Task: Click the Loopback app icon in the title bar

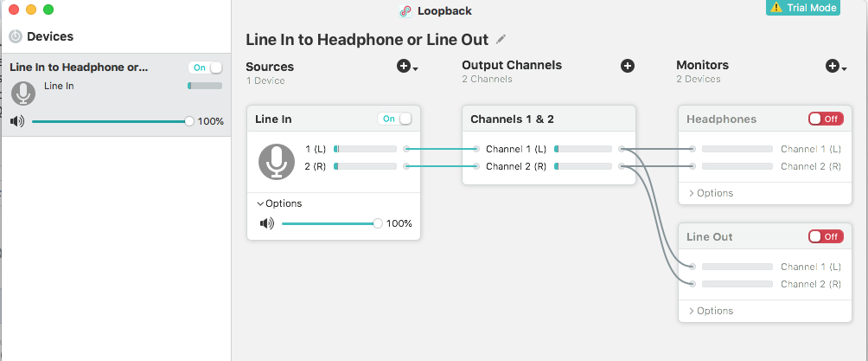Action: coord(405,11)
